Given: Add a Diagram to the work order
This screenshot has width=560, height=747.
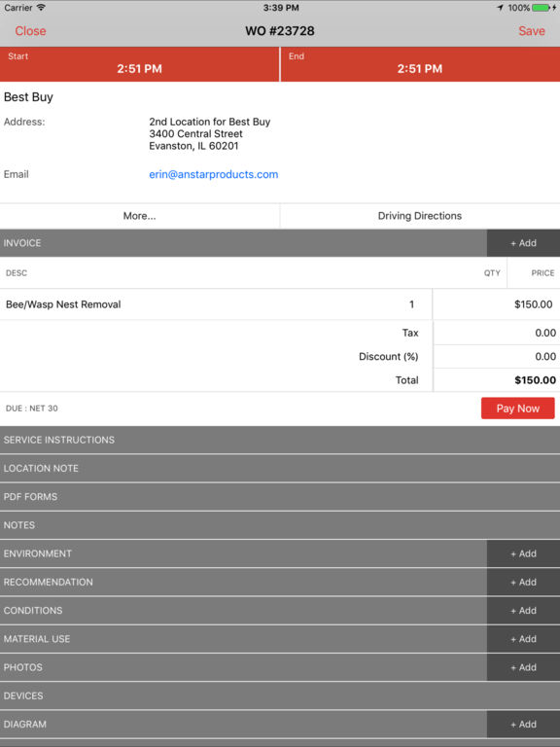Looking at the screenshot, I should (523, 724).
